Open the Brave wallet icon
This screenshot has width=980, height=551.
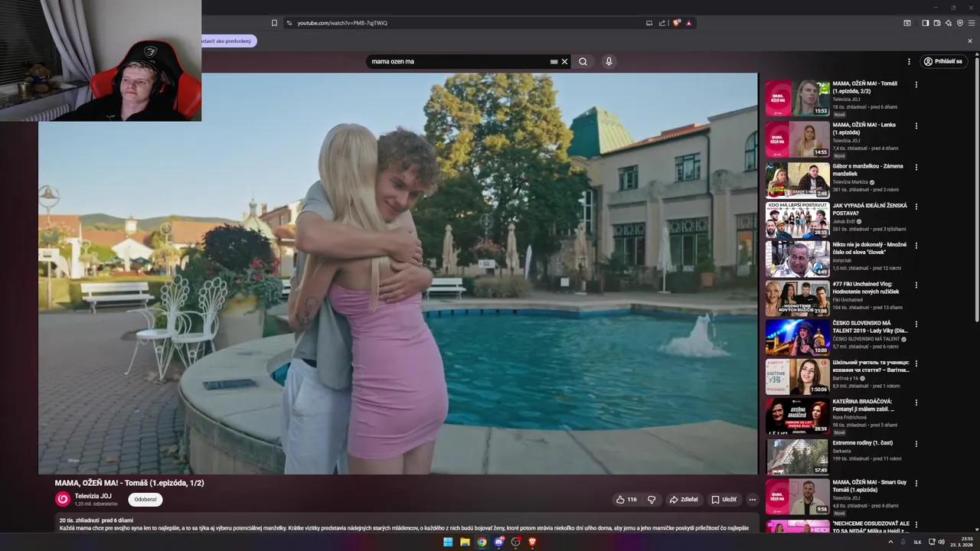pyautogui.click(x=936, y=23)
